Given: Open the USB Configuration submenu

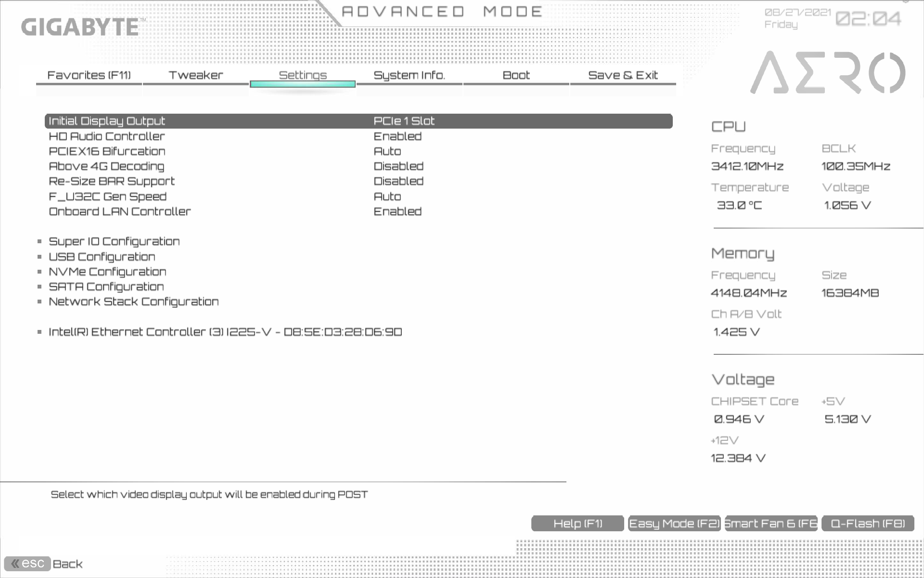Looking at the screenshot, I should click(102, 257).
